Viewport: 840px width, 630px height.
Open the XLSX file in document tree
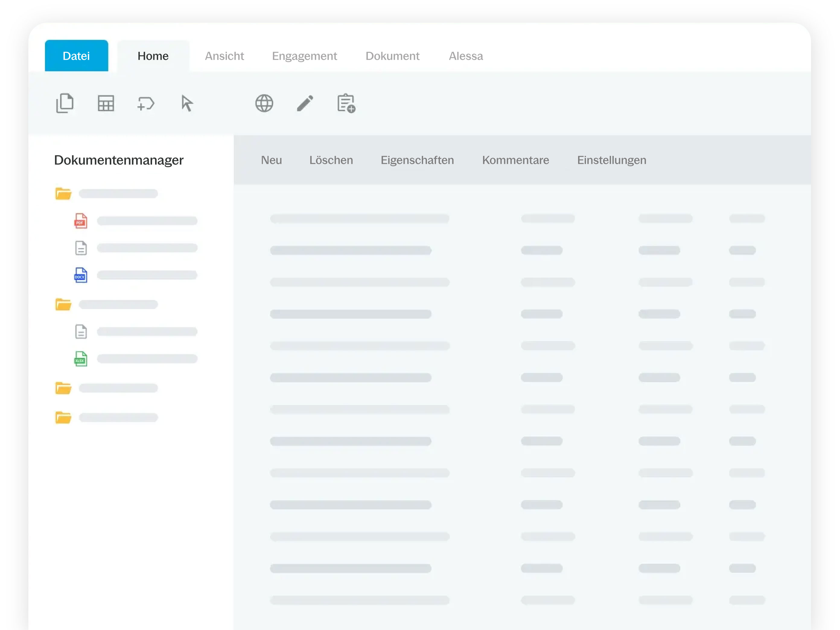(81, 359)
